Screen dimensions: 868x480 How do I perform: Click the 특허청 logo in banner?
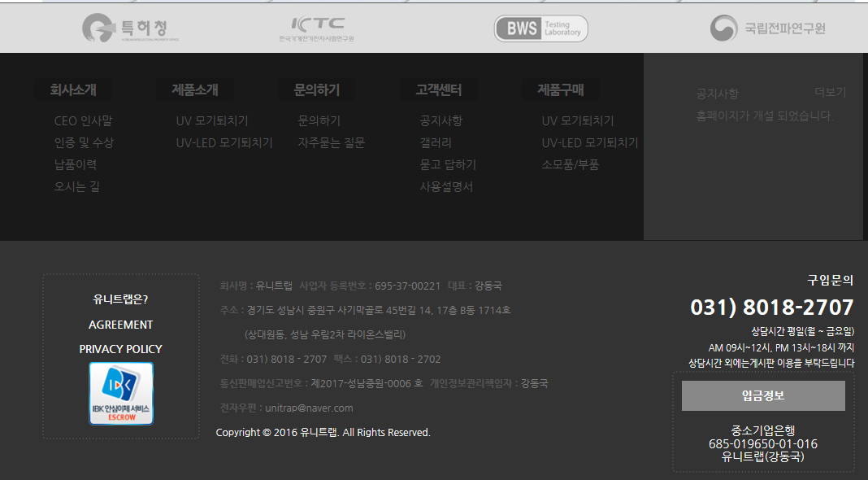130,28
